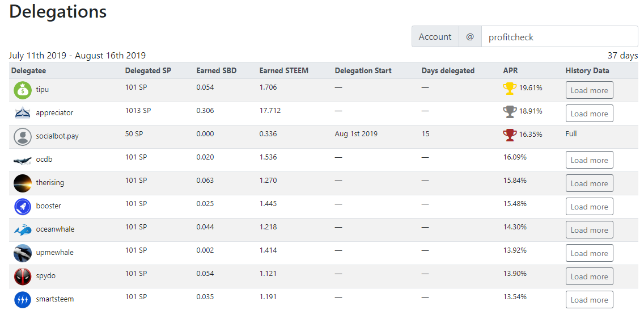Open the appreciator delegatee name
This screenshot has width=644, height=310.
click(x=54, y=112)
